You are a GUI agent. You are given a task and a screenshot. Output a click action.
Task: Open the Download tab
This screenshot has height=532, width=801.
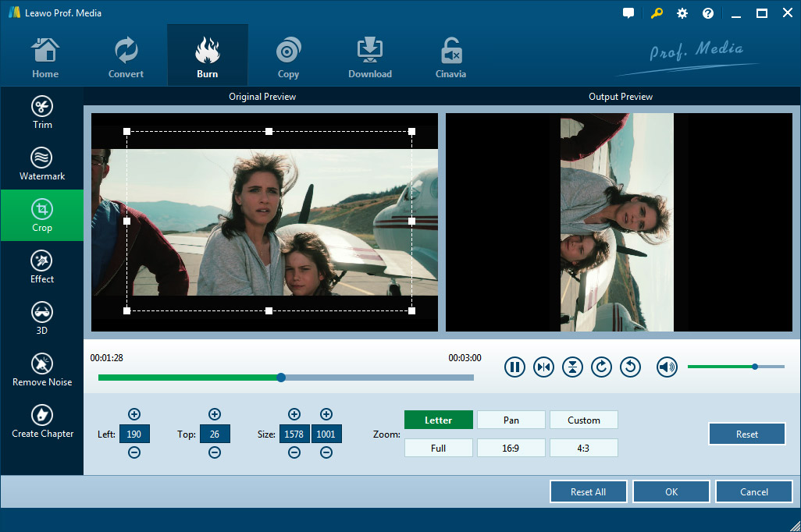(x=370, y=57)
